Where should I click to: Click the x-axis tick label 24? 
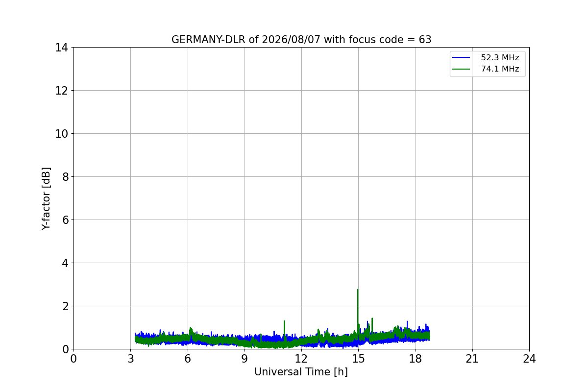point(529,358)
